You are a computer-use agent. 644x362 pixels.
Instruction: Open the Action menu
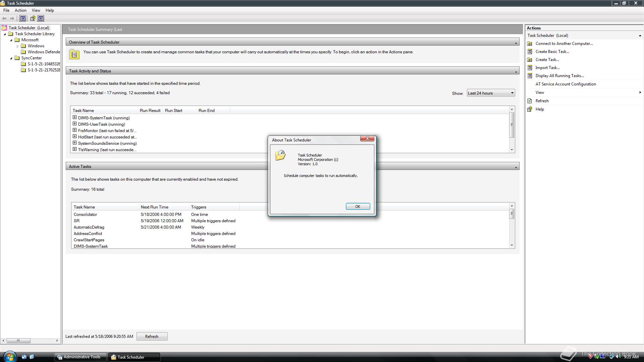[20, 10]
